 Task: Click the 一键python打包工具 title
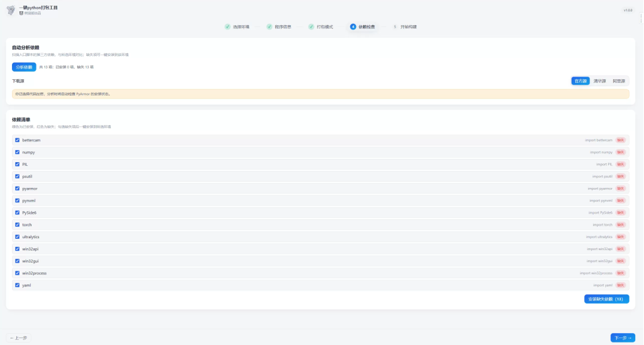[x=38, y=8]
